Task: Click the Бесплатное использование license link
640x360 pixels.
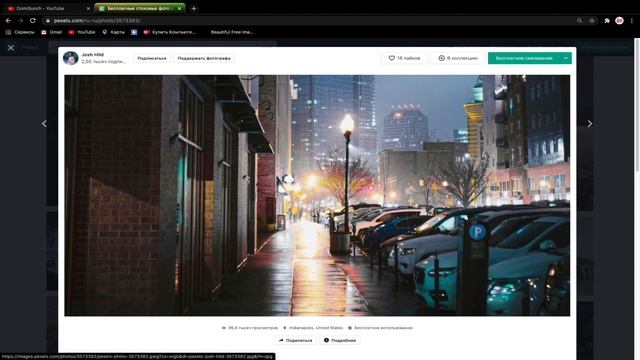Action: 380,328
